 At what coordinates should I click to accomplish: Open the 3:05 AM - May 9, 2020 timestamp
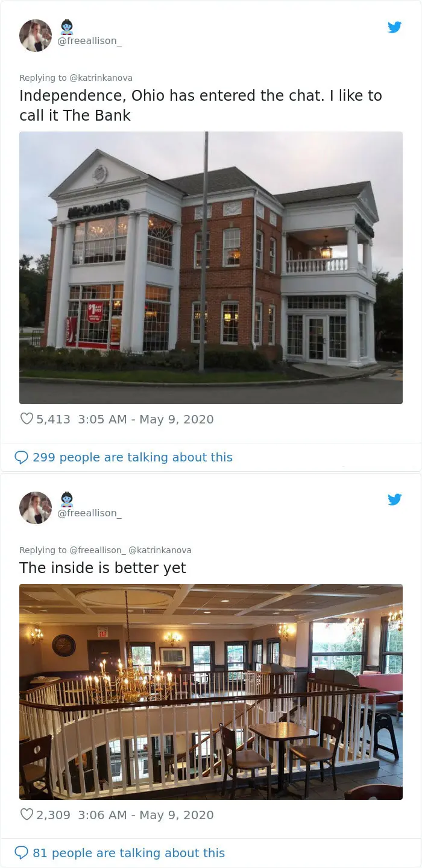(146, 419)
